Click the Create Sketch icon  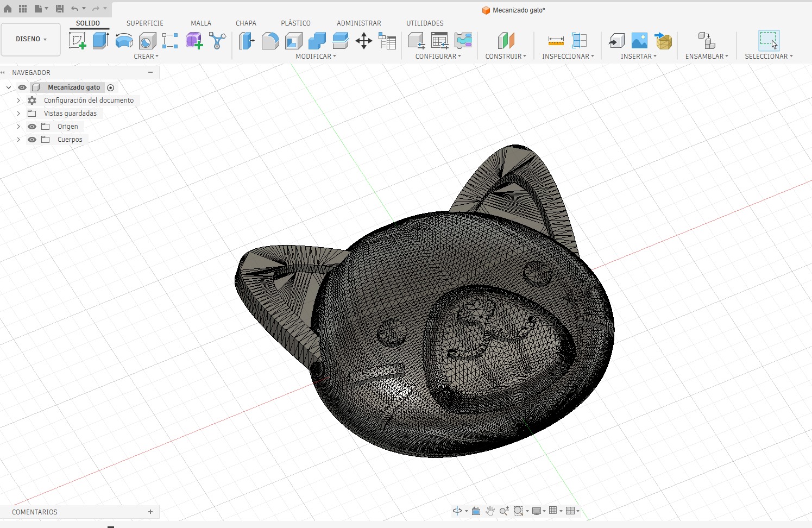tap(78, 41)
